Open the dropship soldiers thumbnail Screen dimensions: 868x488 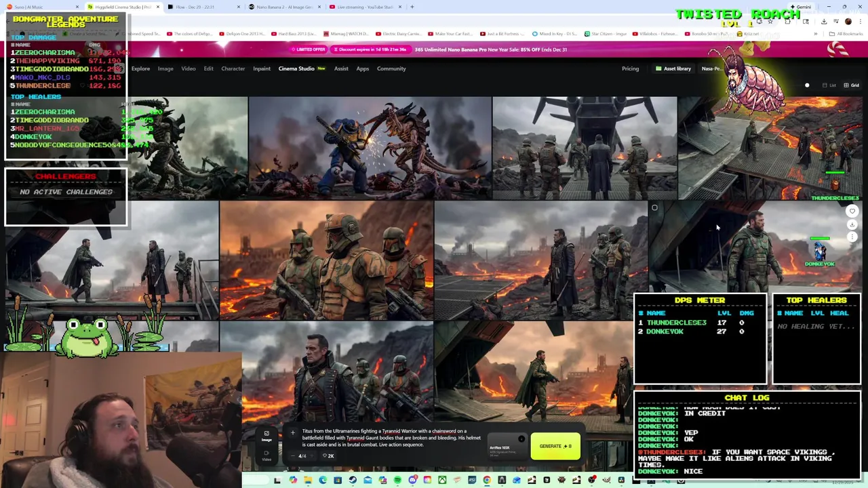pos(585,148)
